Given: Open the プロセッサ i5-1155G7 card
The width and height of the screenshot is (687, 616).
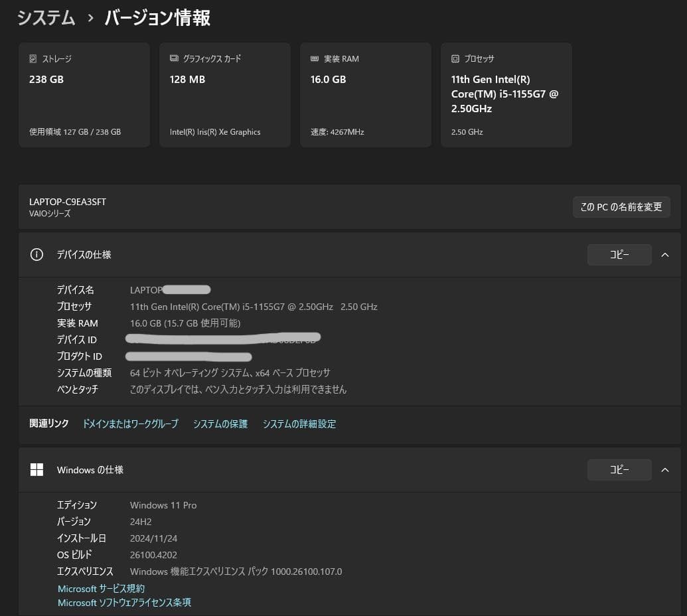Looking at the screenshot, I should pos(506,95).
